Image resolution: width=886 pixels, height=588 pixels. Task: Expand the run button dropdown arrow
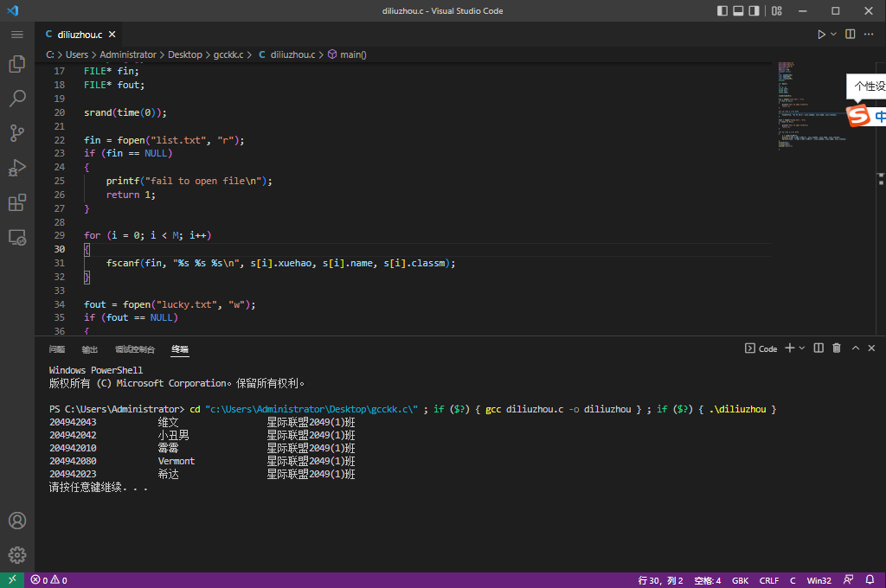pyautogui.click(x=834, y=35)
